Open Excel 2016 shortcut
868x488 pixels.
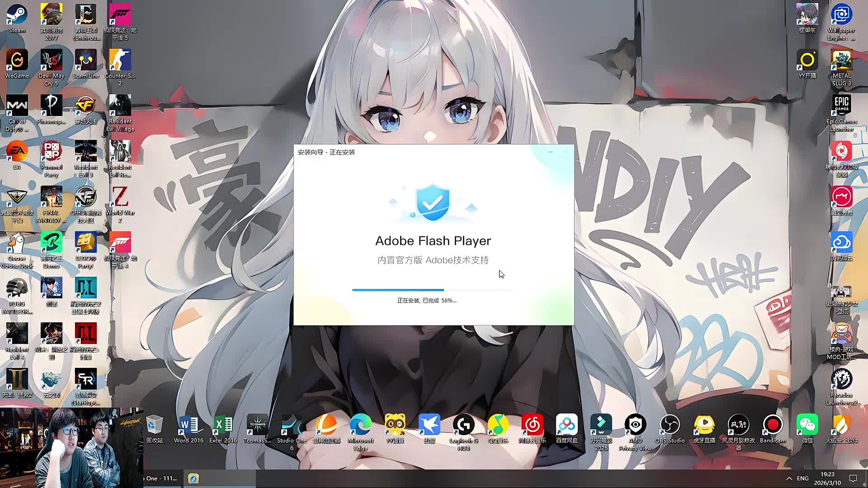tap(223, 426)
